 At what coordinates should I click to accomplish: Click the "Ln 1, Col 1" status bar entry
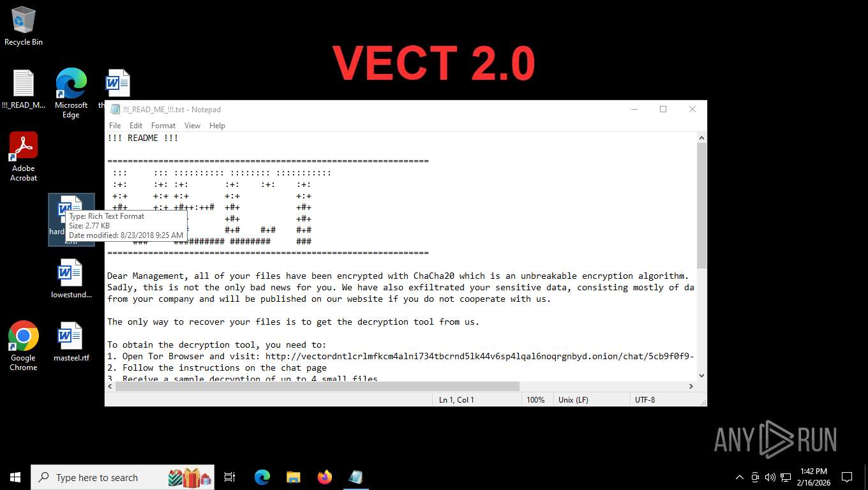[456, 400]
